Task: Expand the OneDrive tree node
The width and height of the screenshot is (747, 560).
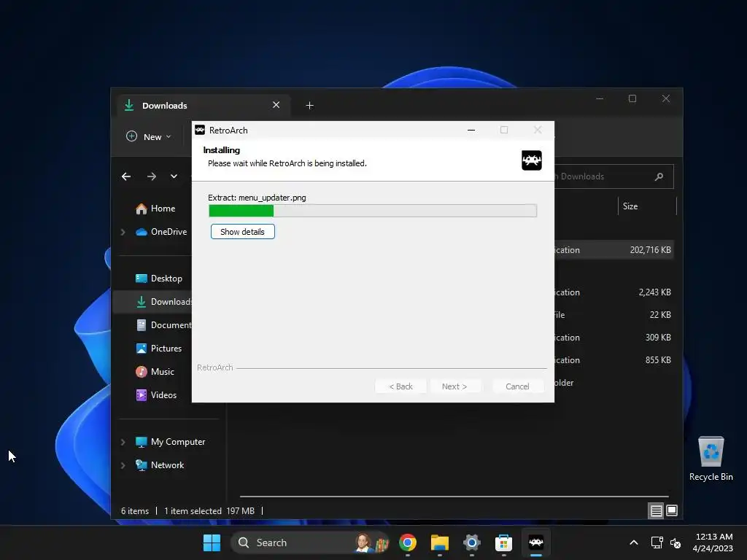Action: pos(123,232)
